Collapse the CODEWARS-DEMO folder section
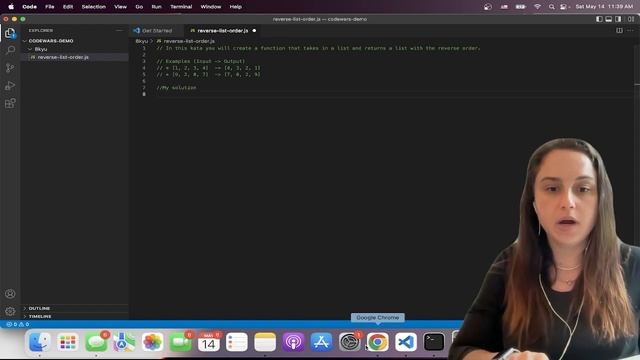The image size is (640, 360). click(x=51, y=41)
